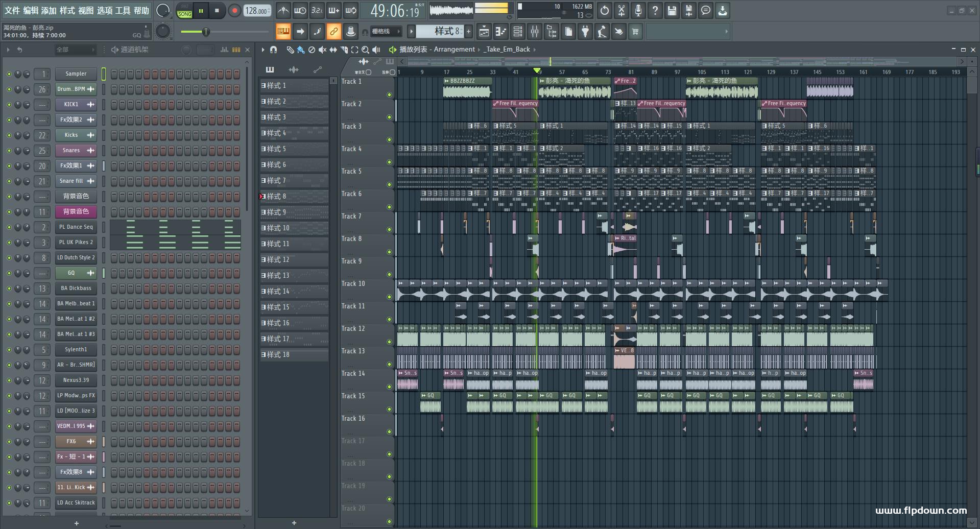Open the mixer view button
This screenshot has height=529, width=980.
coord(534,32)
